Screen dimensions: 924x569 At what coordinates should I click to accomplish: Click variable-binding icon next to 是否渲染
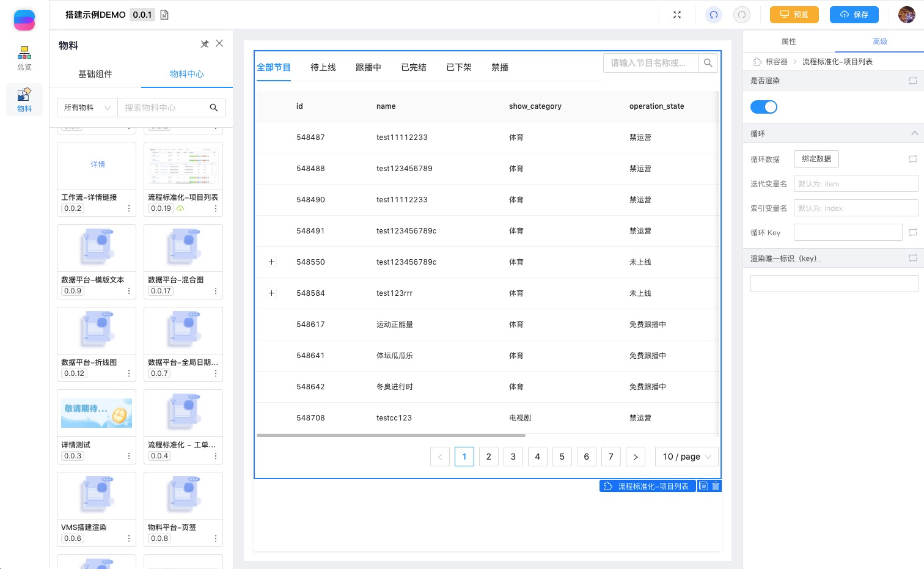(x=913, y=81)
